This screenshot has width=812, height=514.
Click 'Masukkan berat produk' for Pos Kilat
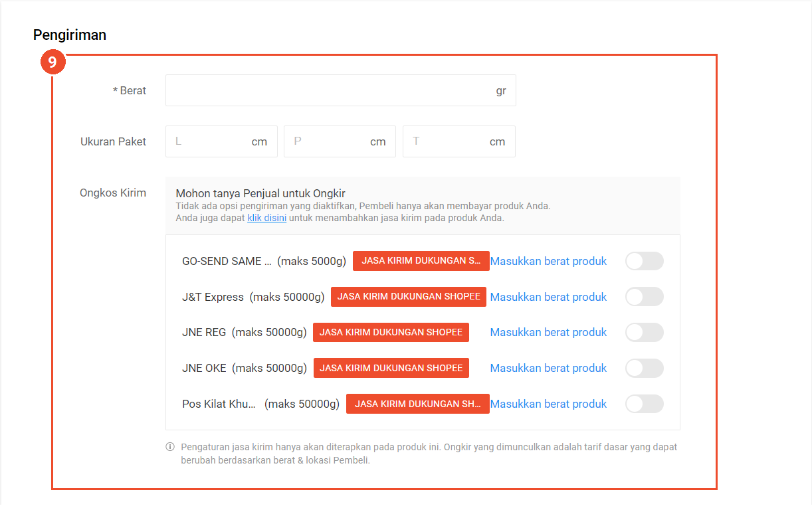[x=548, y=404]
